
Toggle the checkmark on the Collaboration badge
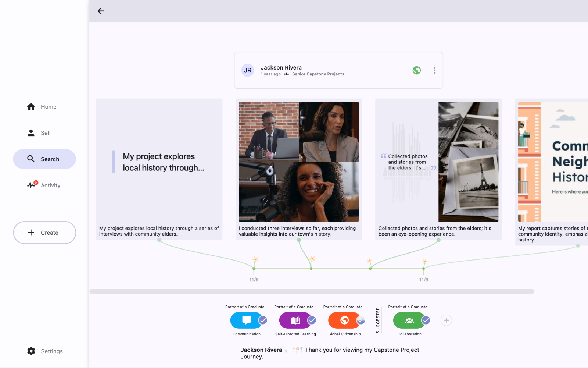coord(426,320)
